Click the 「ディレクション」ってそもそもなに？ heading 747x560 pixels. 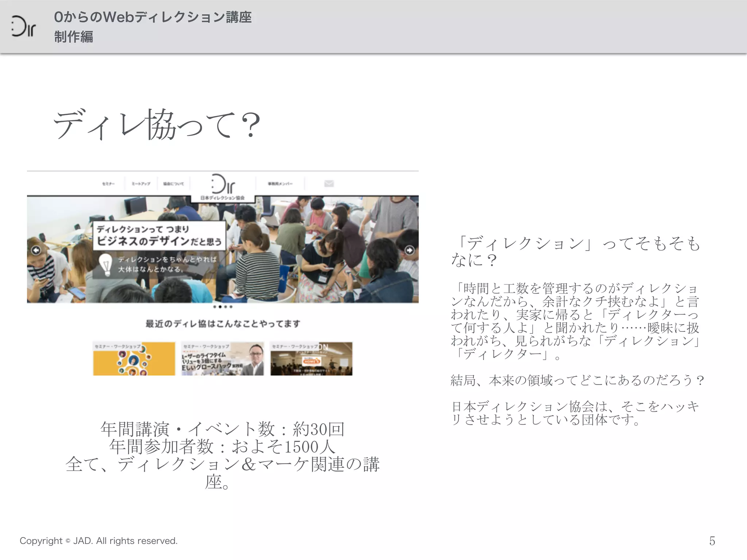(576, 252)
